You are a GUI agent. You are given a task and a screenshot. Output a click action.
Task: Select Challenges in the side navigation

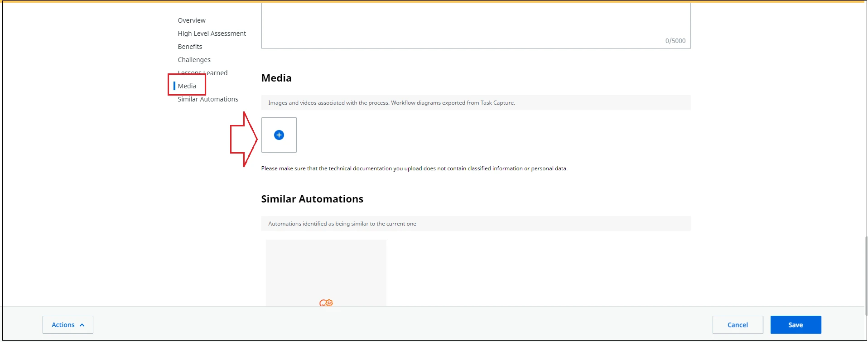tap(194, 60)
